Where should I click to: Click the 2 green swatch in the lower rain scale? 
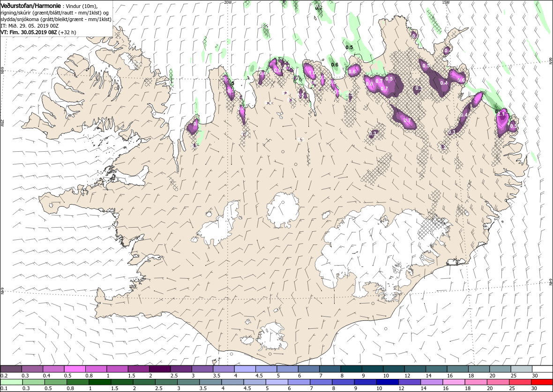[144, 382]
